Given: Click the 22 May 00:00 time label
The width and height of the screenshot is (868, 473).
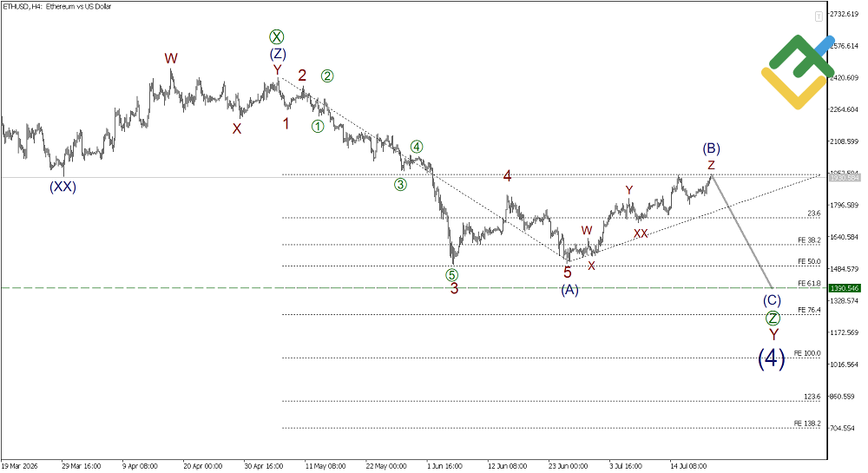Looking at the screenshot, I should 386,466.
